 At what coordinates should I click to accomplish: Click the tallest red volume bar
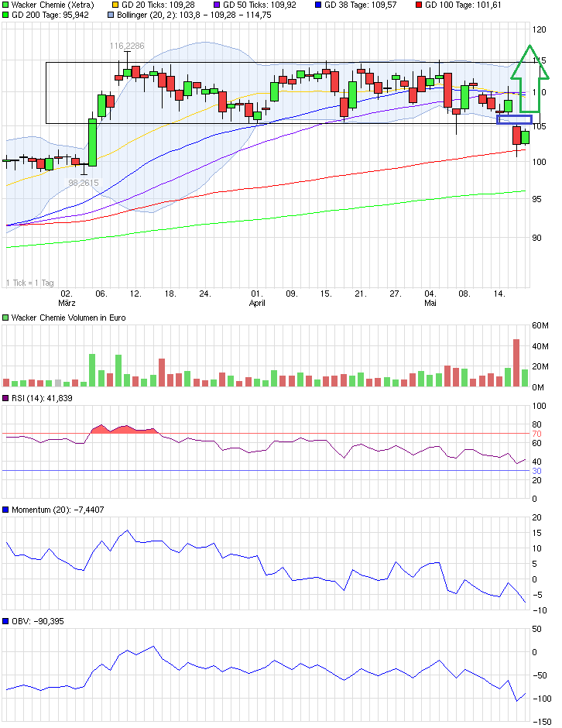tap(516, 362)
